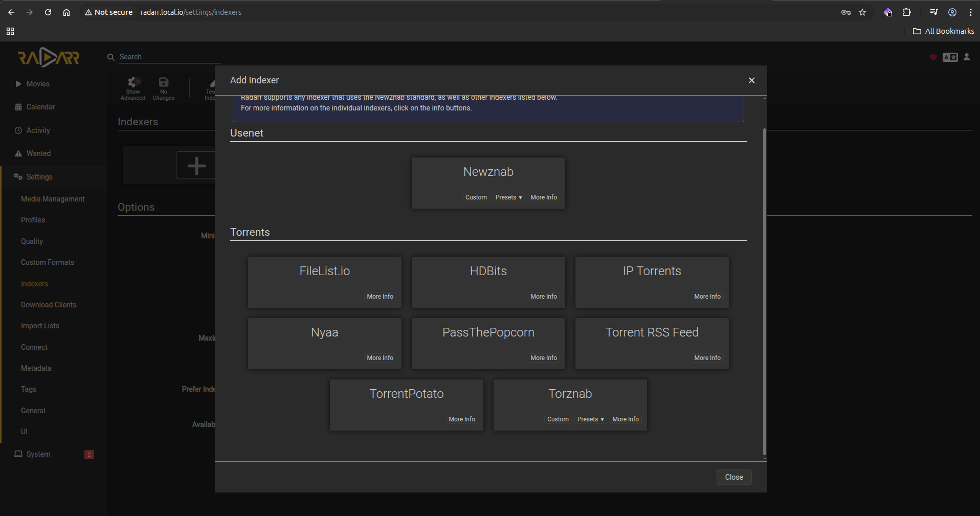Open the browser extensions puzzle icon
Screen dimensions: 980x516
907,12
